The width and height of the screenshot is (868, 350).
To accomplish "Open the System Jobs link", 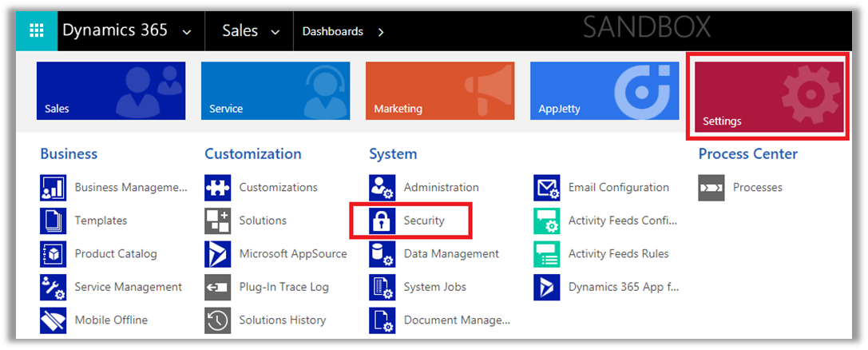I will click(x=434, y=287).
